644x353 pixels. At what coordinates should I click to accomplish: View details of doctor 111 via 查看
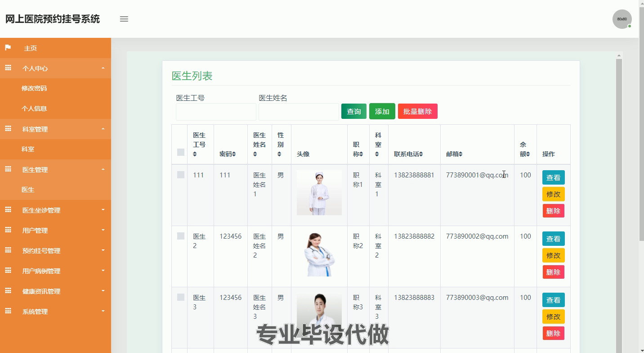click(x=554, y=177)
